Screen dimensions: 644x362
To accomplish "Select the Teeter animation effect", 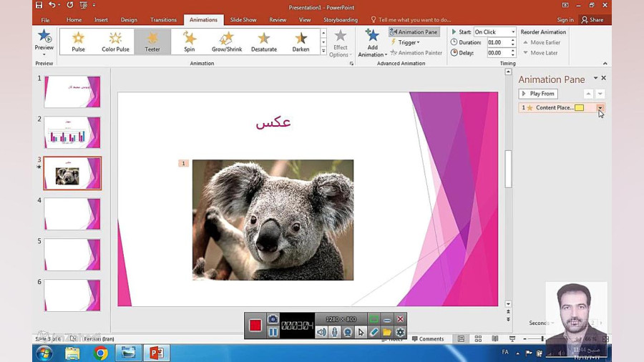I will [152, 42].
